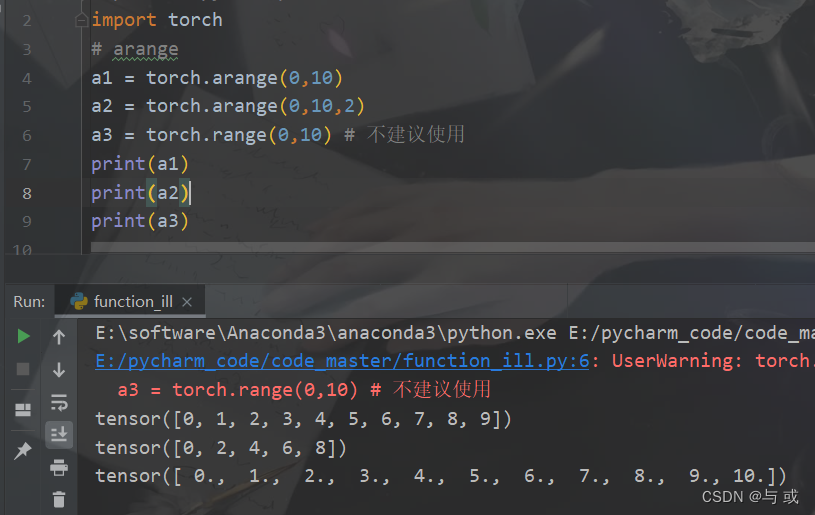Collapse the import fold marker
This screenshot has height=515, width=815.
pos(81,20)
